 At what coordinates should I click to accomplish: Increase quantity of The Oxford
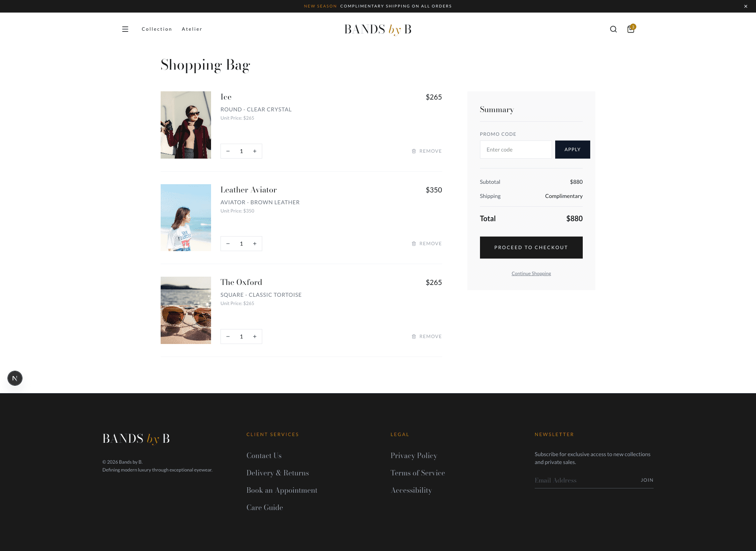point(255,337)
